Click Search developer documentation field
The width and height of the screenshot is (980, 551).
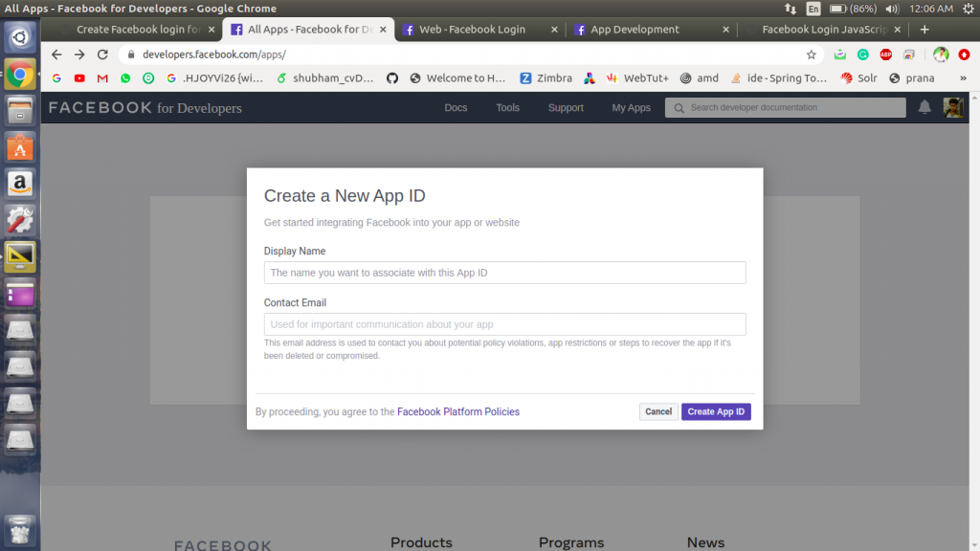(785, 107)
